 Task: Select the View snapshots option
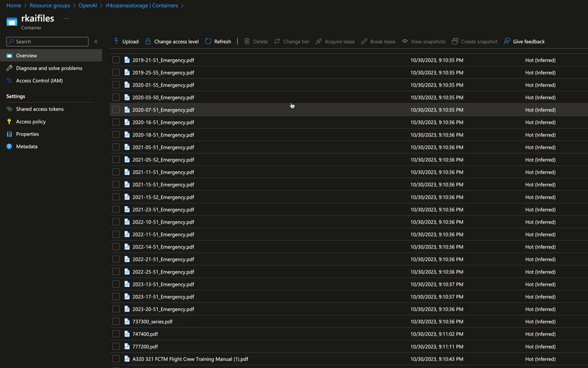point(423,41)
